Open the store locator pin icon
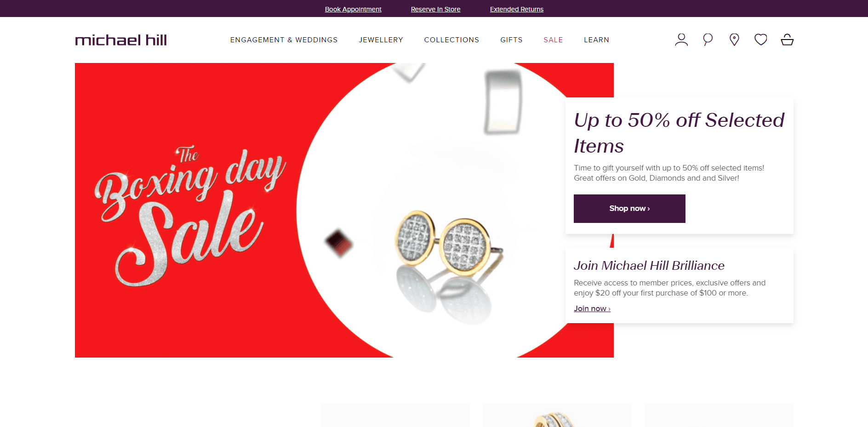The image size is (868, 427). pos(734,40)
